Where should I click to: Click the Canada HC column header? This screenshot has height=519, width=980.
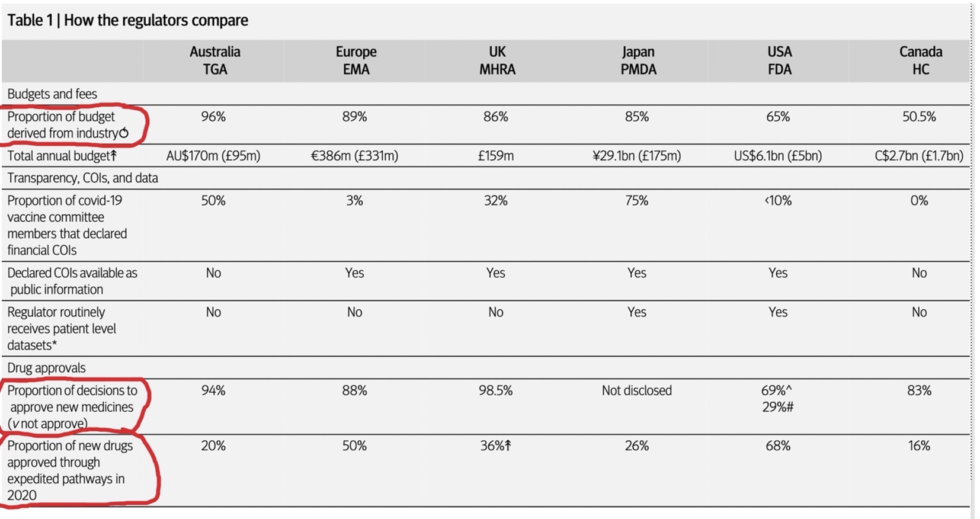pos(920,60)
